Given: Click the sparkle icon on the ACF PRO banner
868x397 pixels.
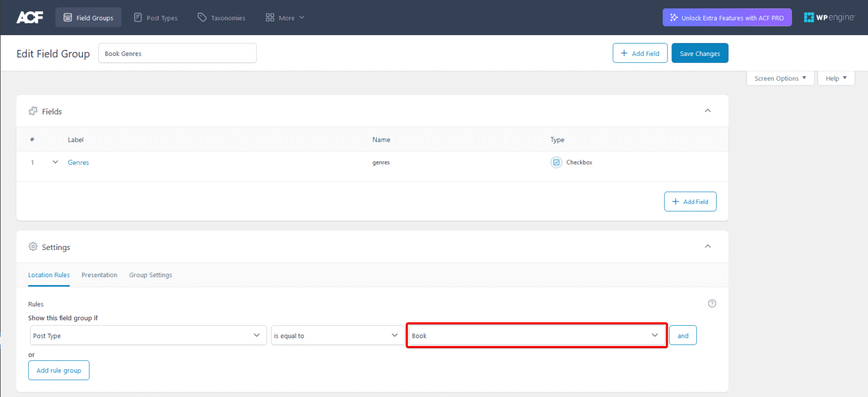Looking at the screenshot, I should click(x=674, y=17).
